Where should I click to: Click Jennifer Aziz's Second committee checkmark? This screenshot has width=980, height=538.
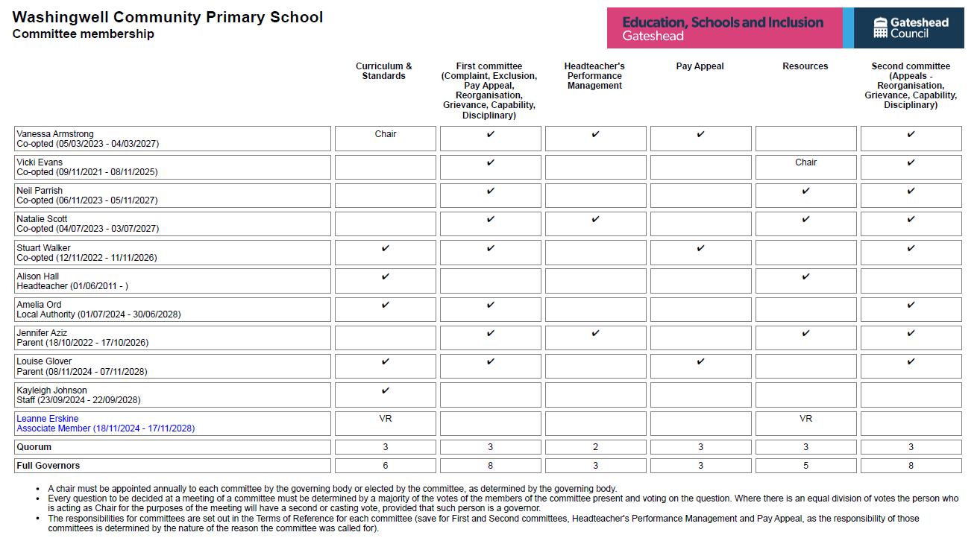(911, 333)
